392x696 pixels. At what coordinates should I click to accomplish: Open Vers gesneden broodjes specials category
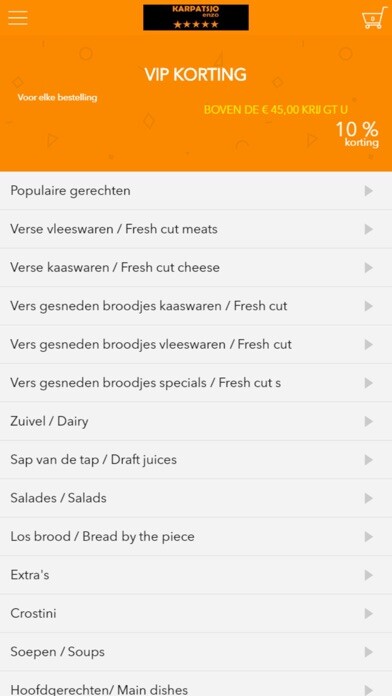tap(196, 383)
